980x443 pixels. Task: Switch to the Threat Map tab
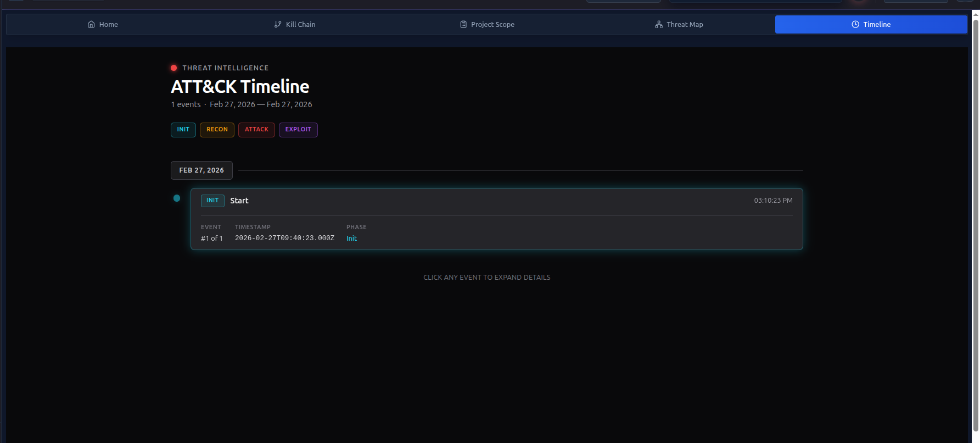pos(679,24)
